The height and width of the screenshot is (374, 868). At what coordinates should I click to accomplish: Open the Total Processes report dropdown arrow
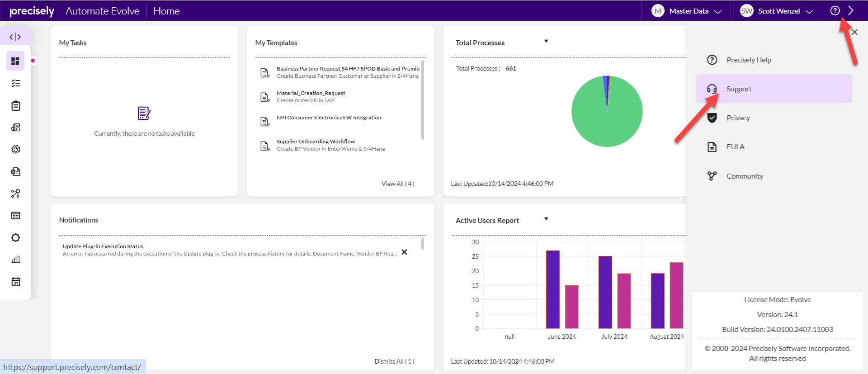pyautogui.click(x=546, y=41)
